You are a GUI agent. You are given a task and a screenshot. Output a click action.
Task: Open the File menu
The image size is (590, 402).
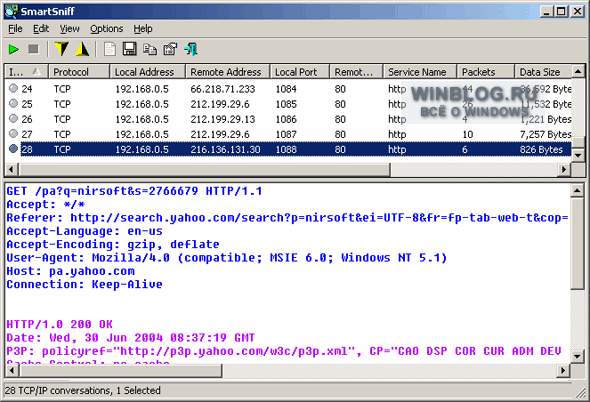[15, 29]
